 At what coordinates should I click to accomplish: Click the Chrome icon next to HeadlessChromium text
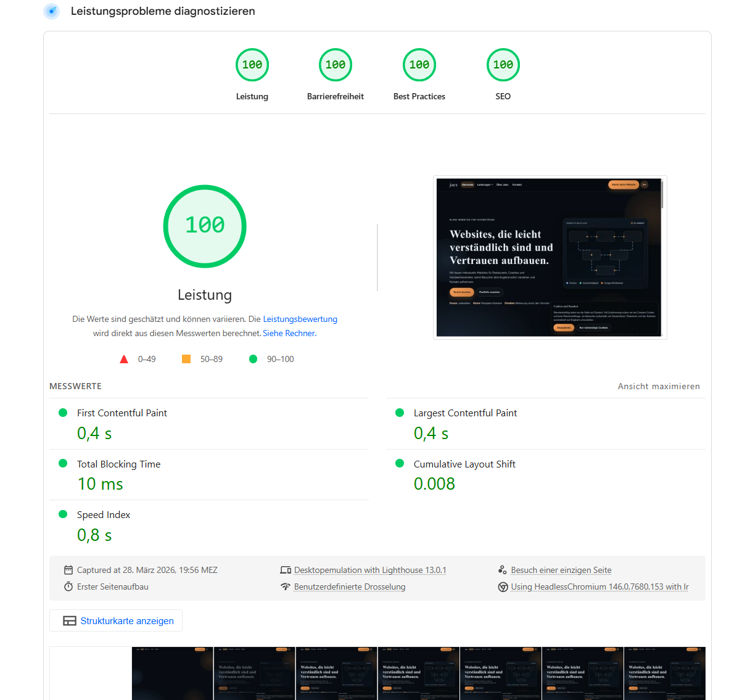click(501, 587)
